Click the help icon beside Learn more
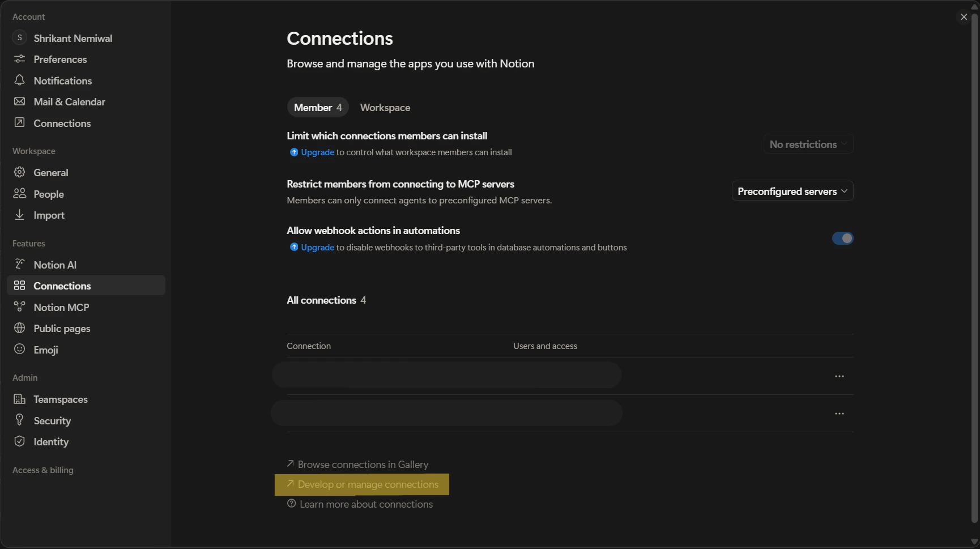This screenshot has height=549, width=980. 291,503
